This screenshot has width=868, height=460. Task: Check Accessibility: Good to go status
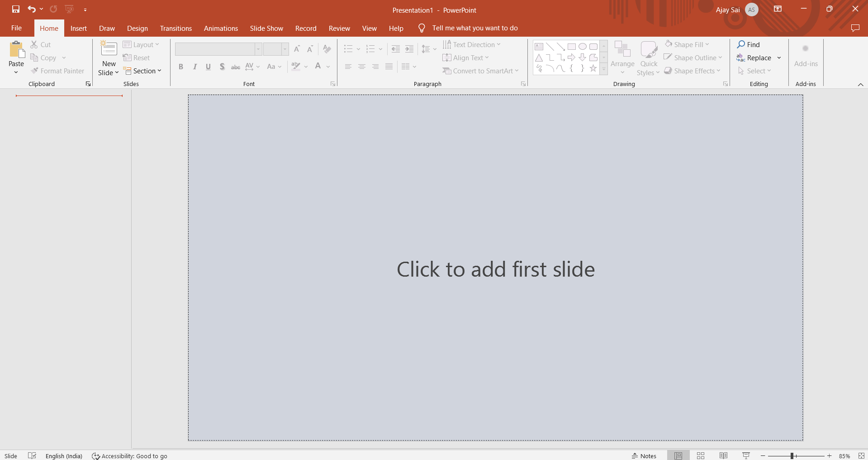[129, 456]
